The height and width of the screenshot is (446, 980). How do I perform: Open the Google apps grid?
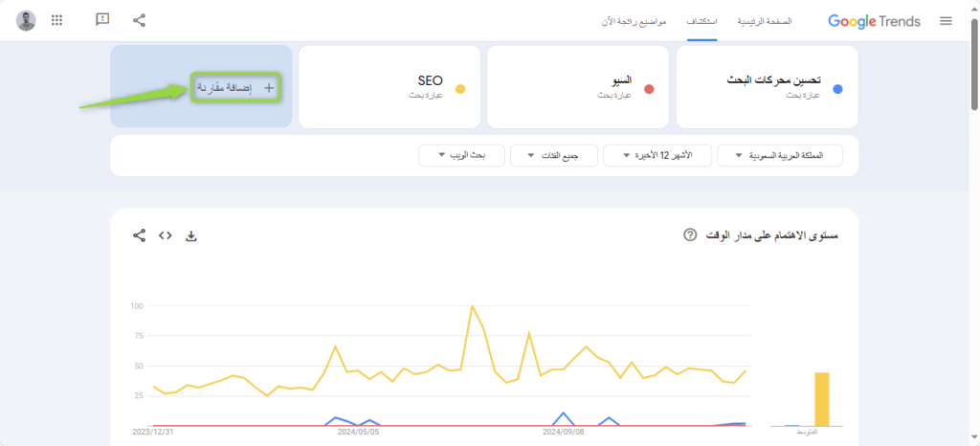(x=56, y=20)
